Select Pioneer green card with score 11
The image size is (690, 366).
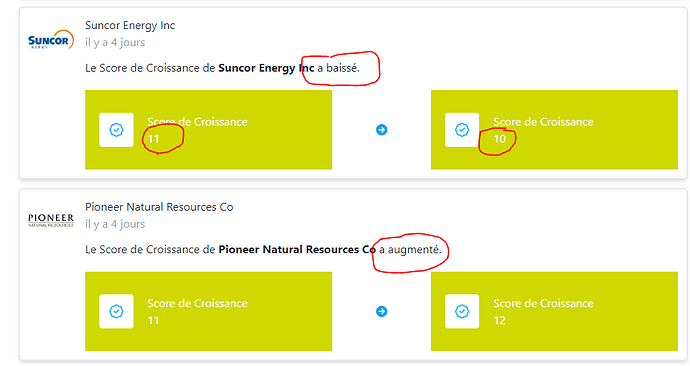coord(208,311)
